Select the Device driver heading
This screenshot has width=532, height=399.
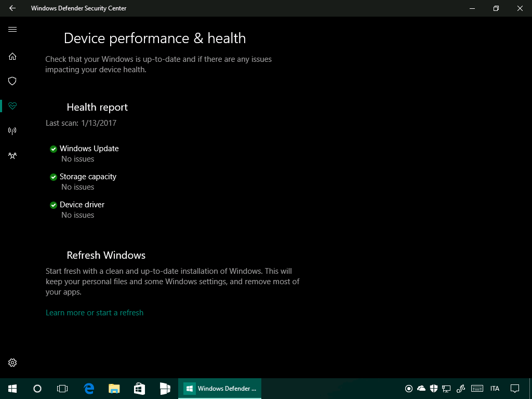82,205
